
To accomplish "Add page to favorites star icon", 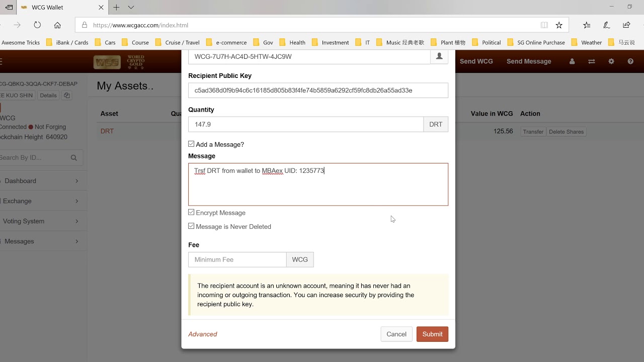I will (559, 25).
